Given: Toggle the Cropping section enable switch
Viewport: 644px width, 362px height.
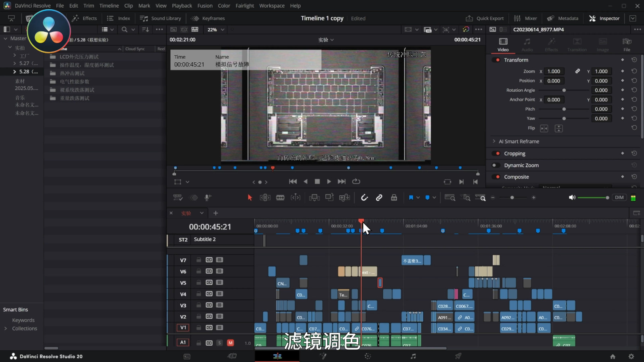Looking at the screenshot, I should pos(496,154).
